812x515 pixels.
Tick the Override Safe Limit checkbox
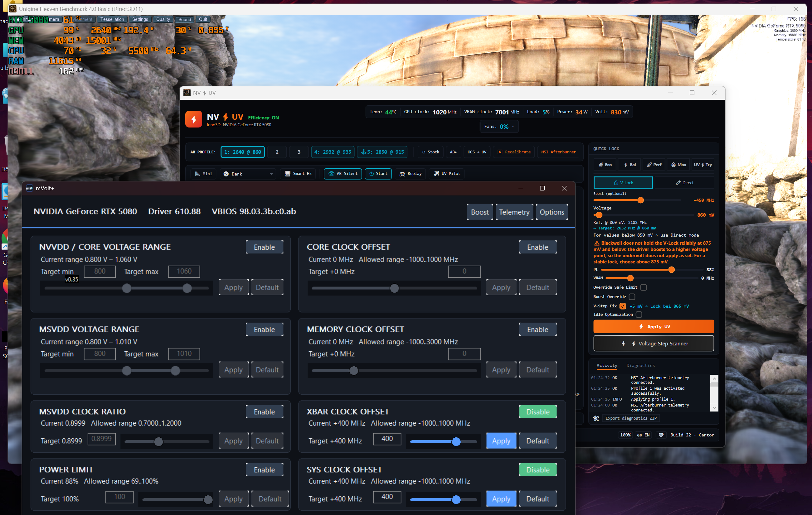coord(644,287)
